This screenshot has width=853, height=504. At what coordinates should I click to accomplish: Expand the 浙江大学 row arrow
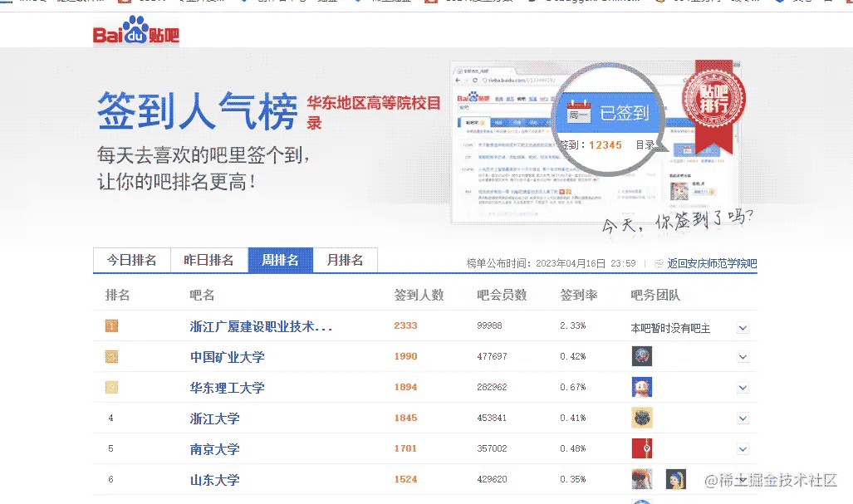(x=743, y=418)
